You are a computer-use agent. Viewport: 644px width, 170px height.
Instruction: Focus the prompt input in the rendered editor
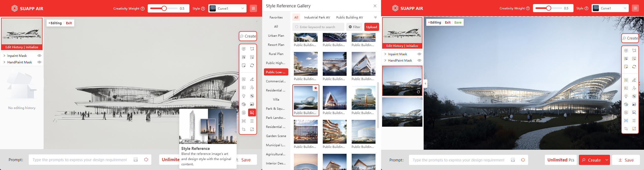[469, 160]
